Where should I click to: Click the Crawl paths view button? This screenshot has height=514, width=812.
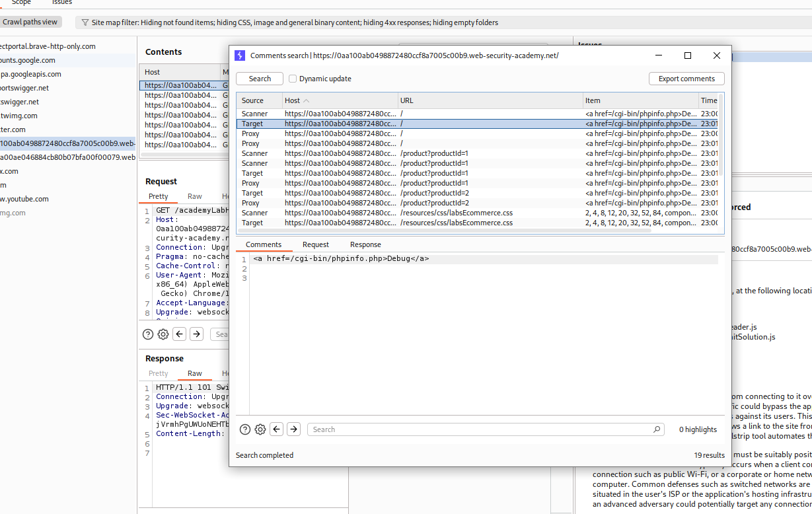(x=30, y=22)
